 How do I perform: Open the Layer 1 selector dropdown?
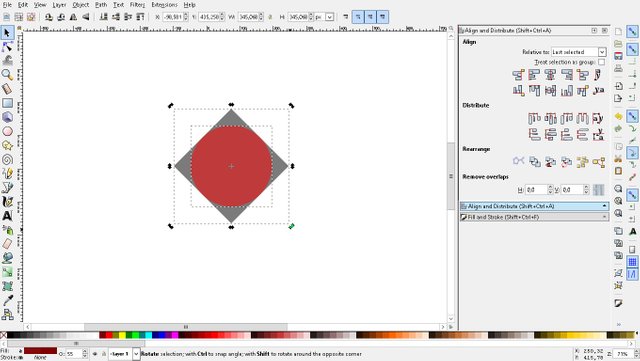(x=124, y=354)
